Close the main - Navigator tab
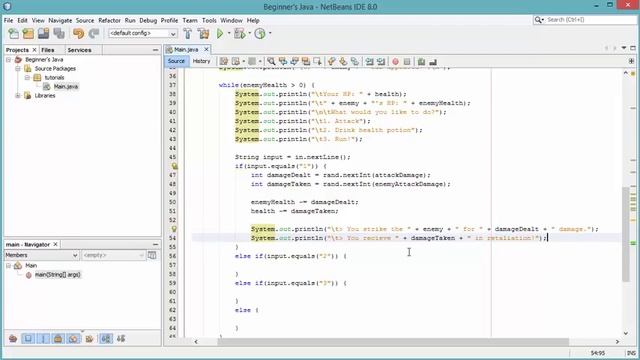 (x=56, y=244)
